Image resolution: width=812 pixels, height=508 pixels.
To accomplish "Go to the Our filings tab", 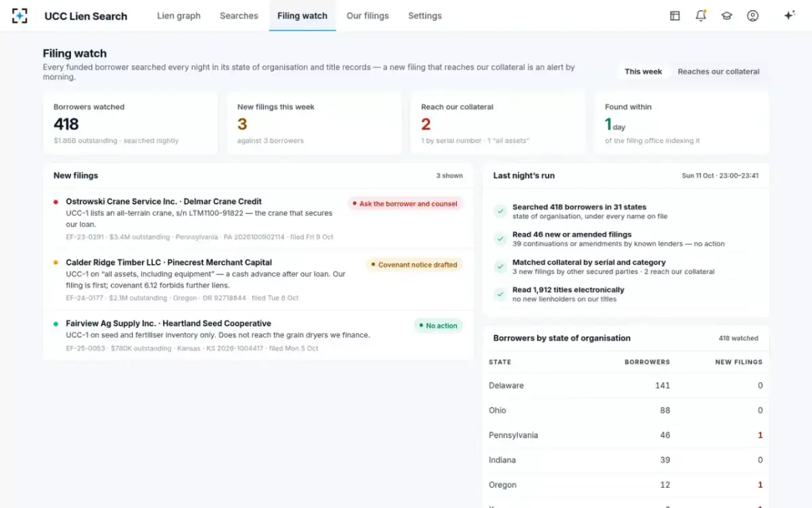I will pos(367,16).
